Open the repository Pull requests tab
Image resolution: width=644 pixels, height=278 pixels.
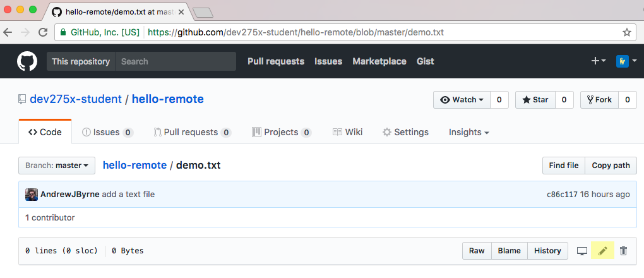pos(193,132)
